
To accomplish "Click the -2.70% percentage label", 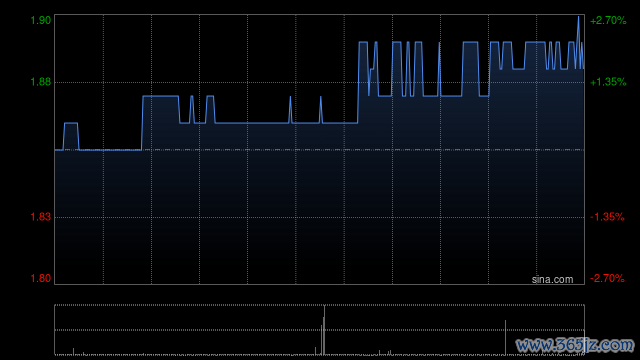I will click(x=607, y=278).
